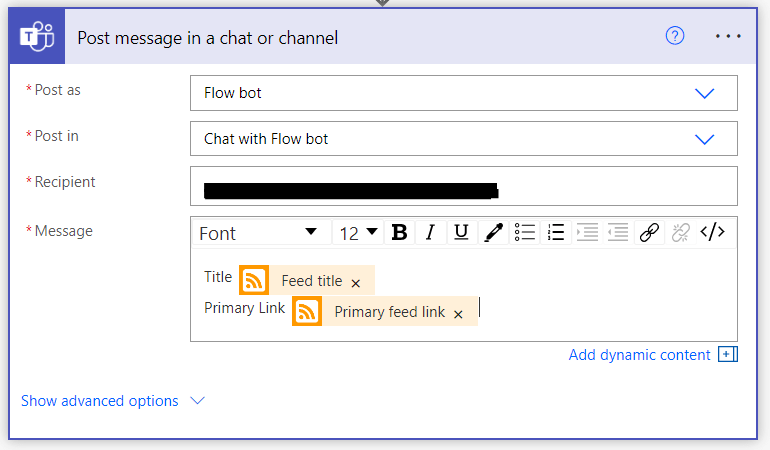Click the insert link icon
The height and width of the screenshot is (450, 770).
(x=649, y=233)
